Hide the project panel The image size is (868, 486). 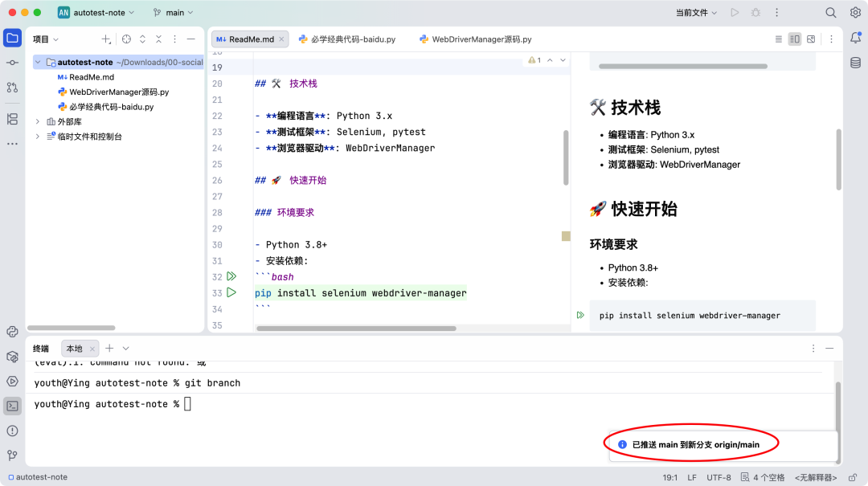(x=191, y=39)
